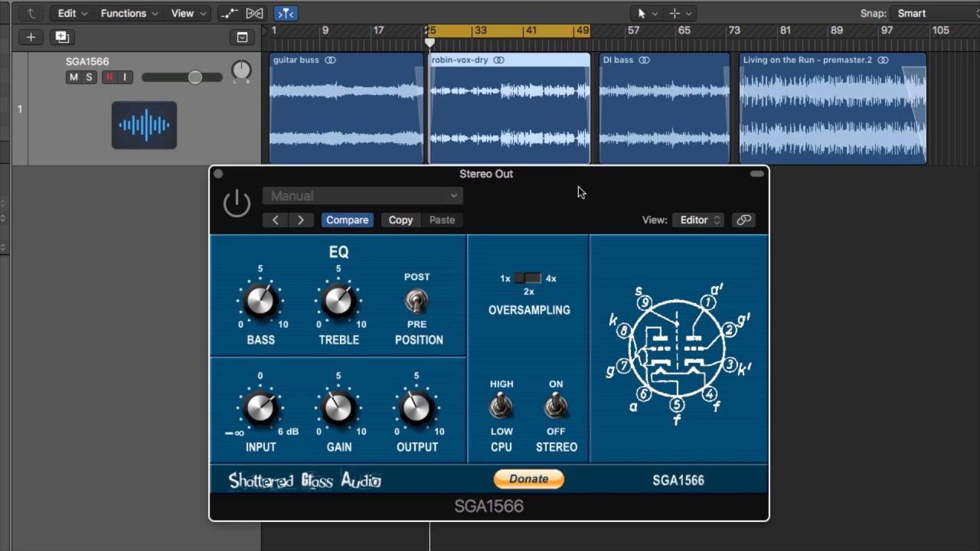The image size is (980, 551).
Task: Click the BASS EQ knob
Action: [260, 302]
